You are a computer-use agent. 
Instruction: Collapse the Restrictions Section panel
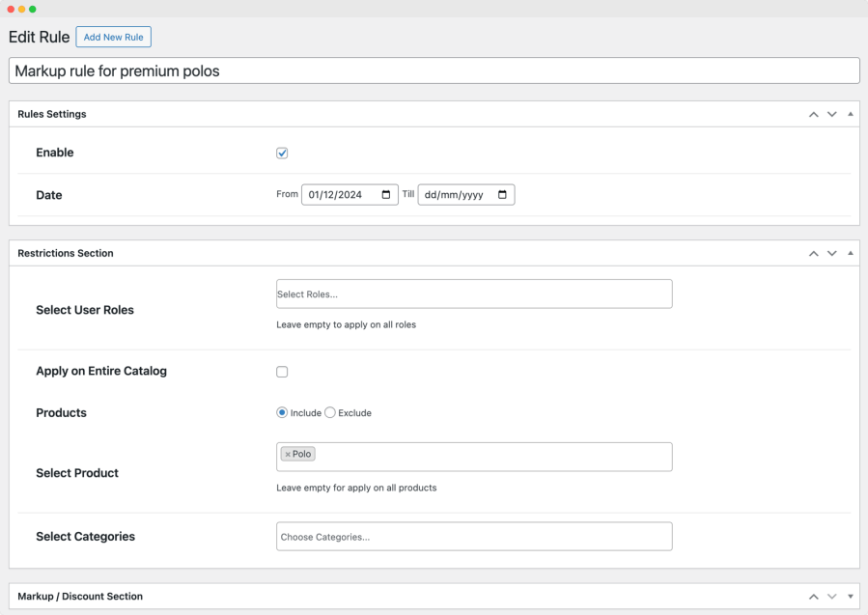[850, 253]
